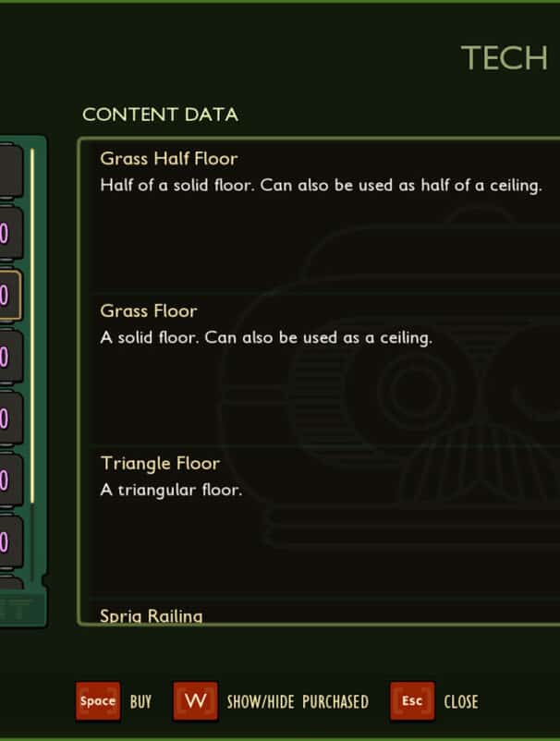Click the W key icon
Screen dimensions: 560x741
[195, 701]
